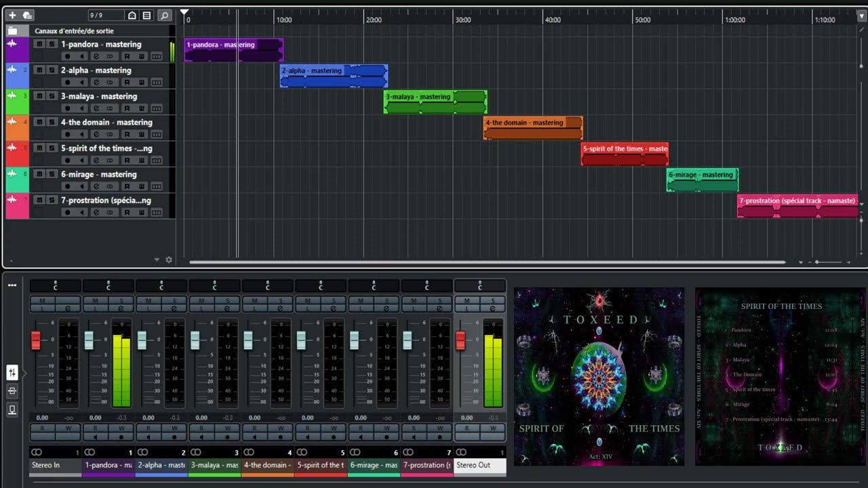Click the waveform icon of 7-prostration track
This screenshot has width=868, height=488.
12,200
